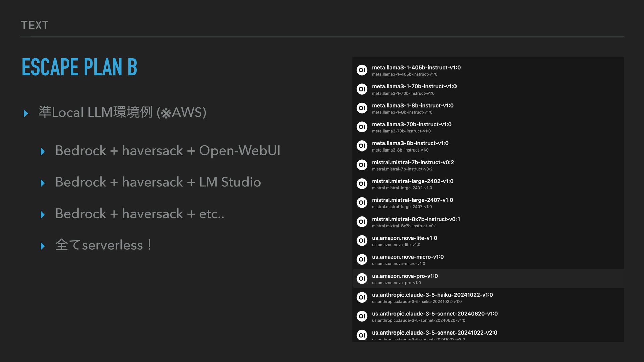Click the OI icon beside mistral.mixtral-8x7b-instruct
644x362 pixels.
[x=362, y=222]
